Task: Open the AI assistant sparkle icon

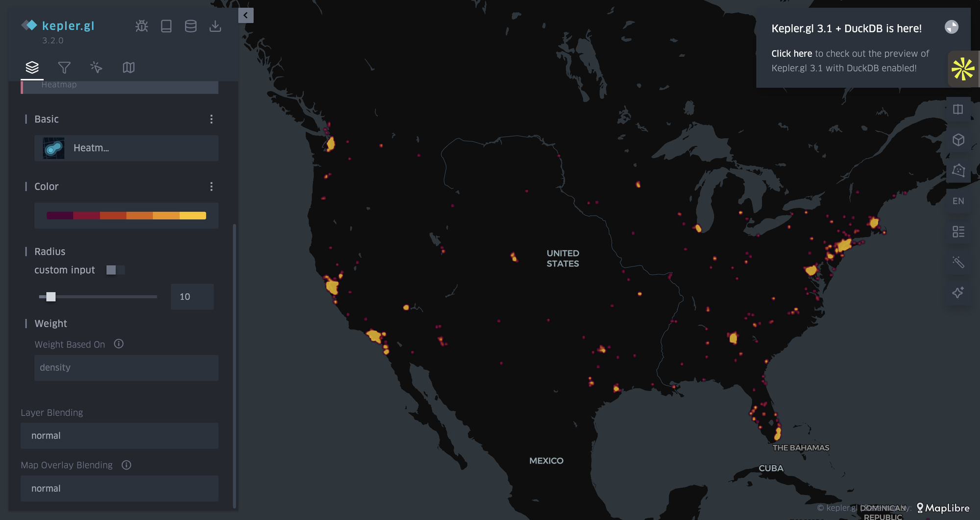Action: (958, 292)
